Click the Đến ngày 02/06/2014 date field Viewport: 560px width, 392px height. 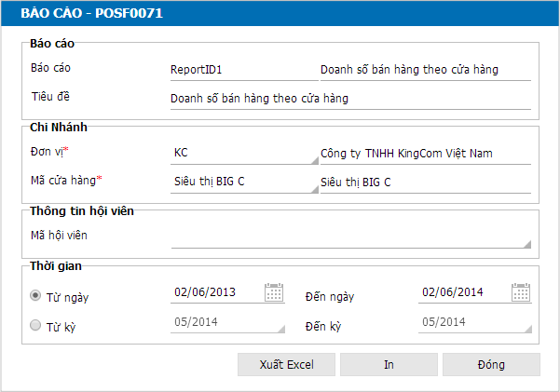tap(464, 292)
